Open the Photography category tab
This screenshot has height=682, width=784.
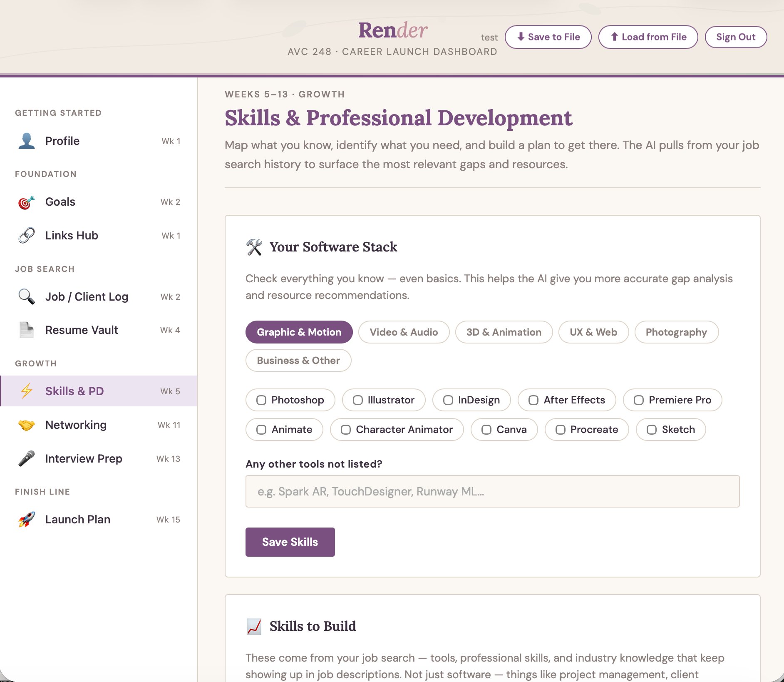coord(676,332)
